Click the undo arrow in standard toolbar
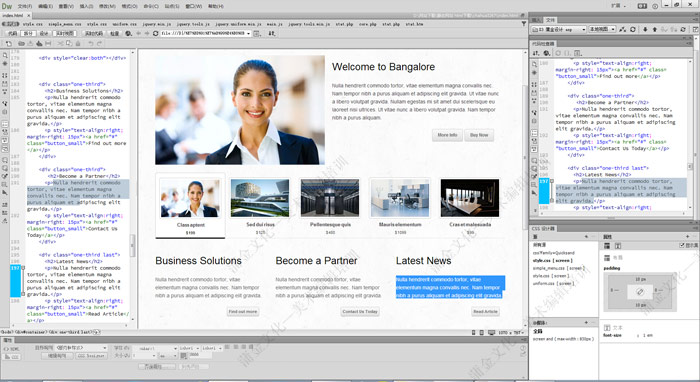700x382 pixels. pos(91,44)
